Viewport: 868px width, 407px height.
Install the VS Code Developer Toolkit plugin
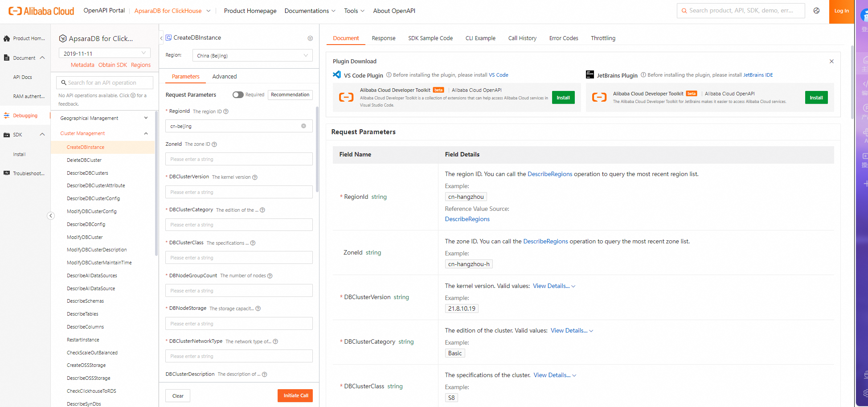pyautogui.click(x=563, y=98)
